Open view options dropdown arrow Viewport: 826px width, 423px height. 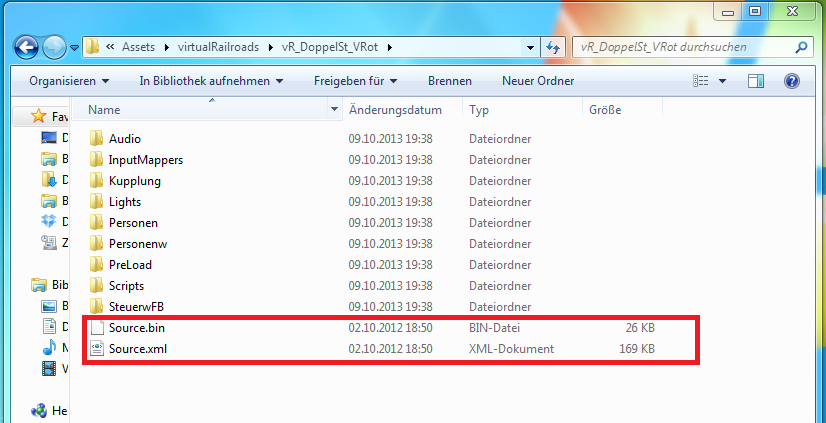click(x=722, y=81)
